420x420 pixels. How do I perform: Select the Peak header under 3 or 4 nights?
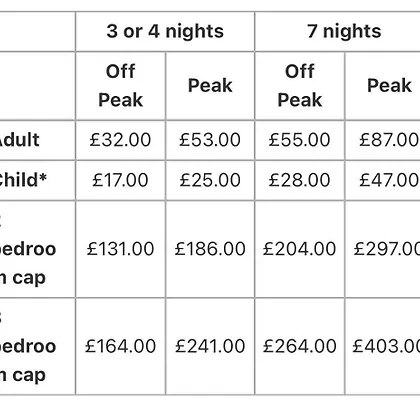pyautogui.click(x=210, y=86)
